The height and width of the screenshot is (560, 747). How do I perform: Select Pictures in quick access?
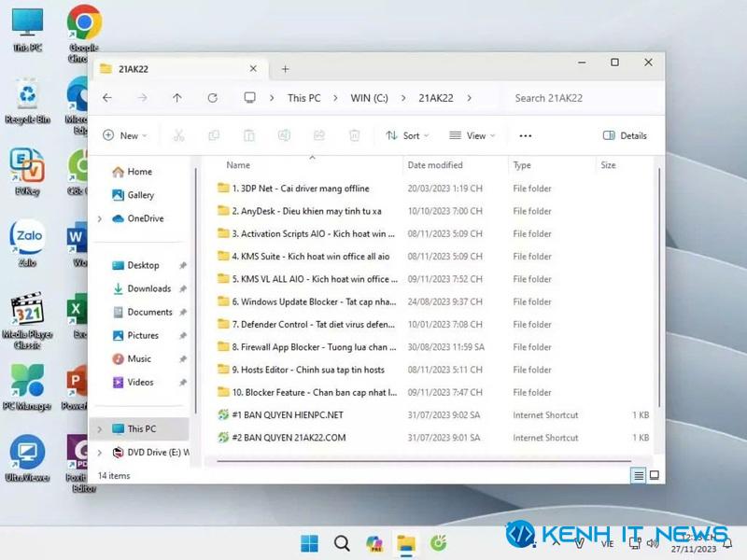tap(135, 335)
